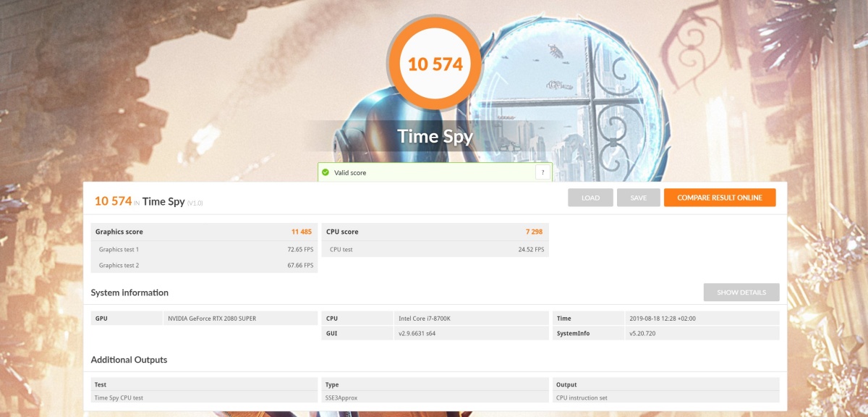Click the green Valid score checkmark icon
The height and width of the screenshot is (417, 868).
[325, 172]
